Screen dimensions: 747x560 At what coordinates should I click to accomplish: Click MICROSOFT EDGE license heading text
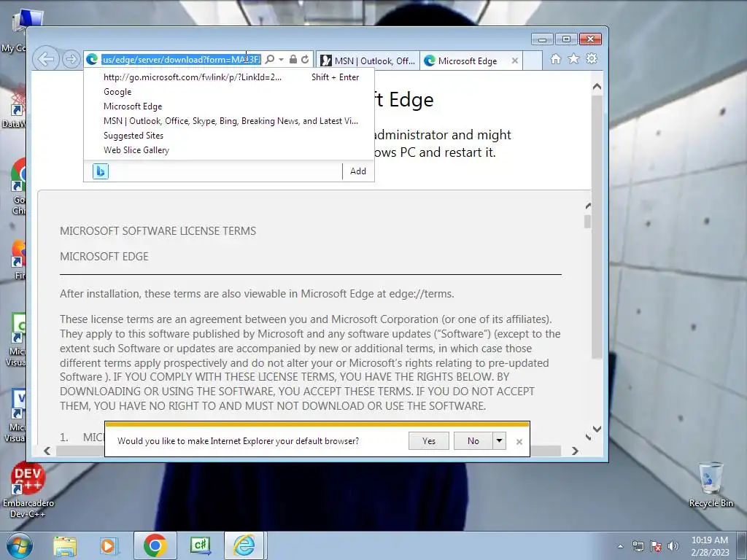(104, 257)
